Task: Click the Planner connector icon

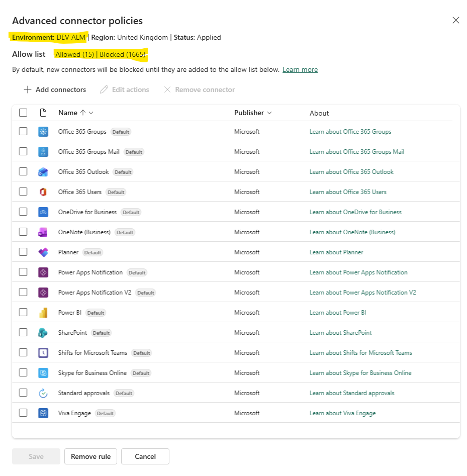Action: pyautogui.click(x=43, y=252)
